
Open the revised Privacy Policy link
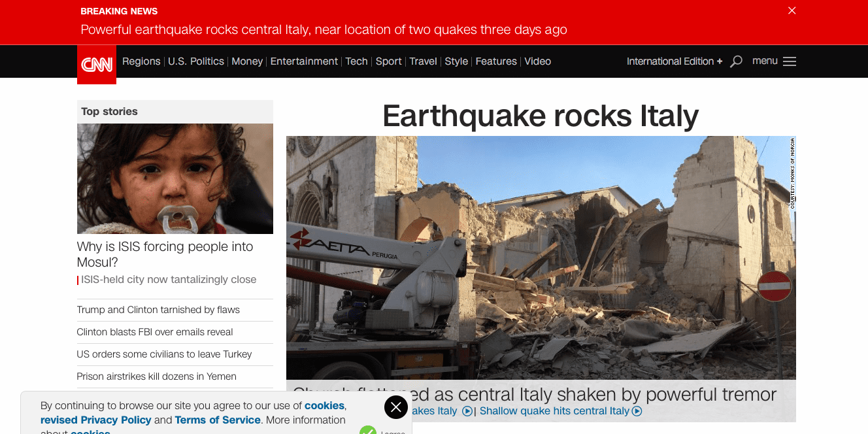96,420
